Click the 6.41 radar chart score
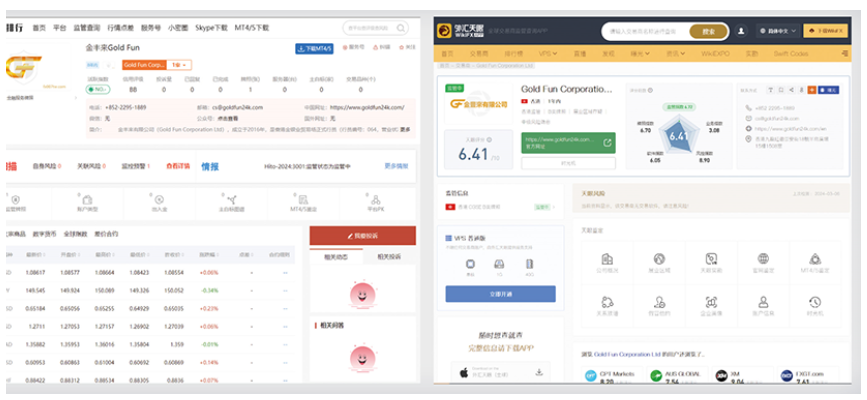The image size is (867, 400). (678, 137)
